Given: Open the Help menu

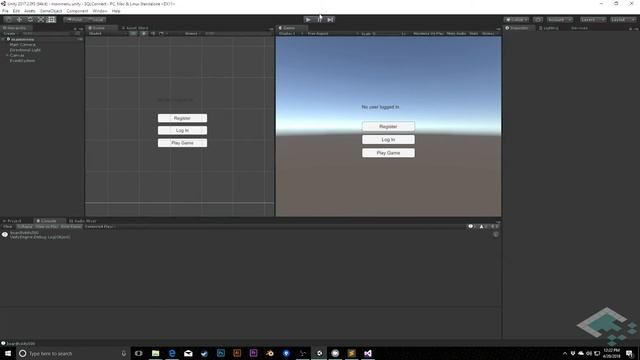Looking at the screenshot, I should [116, 11].
